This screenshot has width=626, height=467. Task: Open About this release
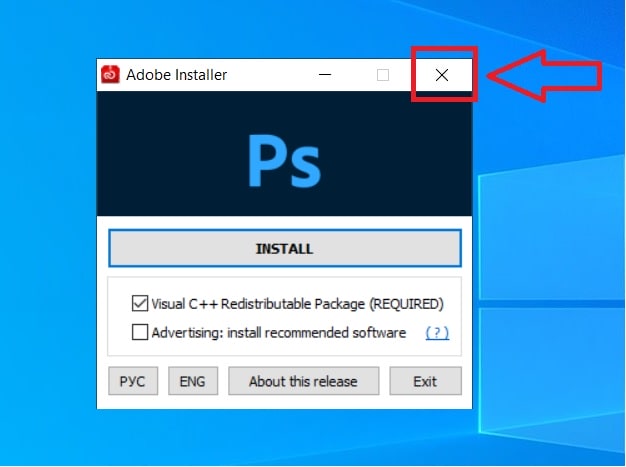(x=303, y=381)
